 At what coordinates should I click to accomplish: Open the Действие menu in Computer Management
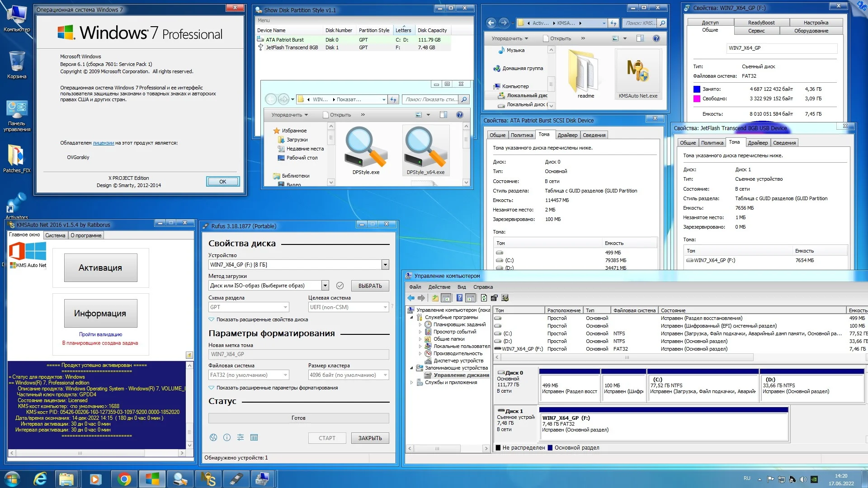point(439,287)
